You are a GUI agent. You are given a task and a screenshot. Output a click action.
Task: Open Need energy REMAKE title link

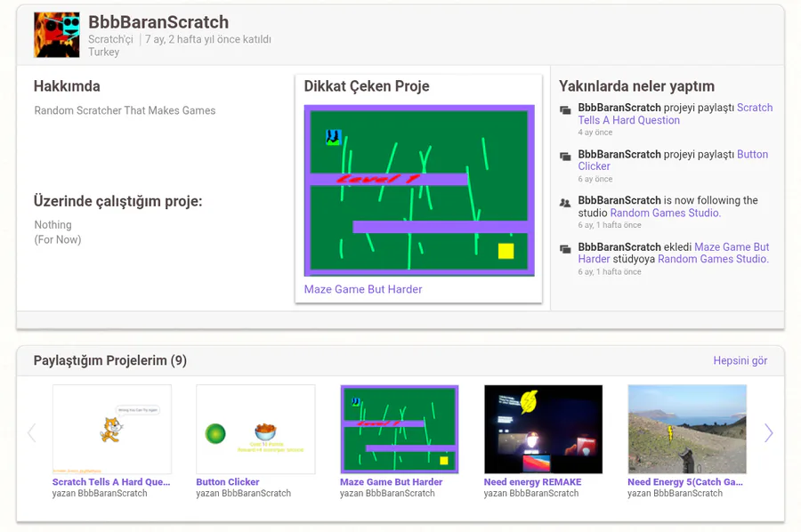pos(532,481)
